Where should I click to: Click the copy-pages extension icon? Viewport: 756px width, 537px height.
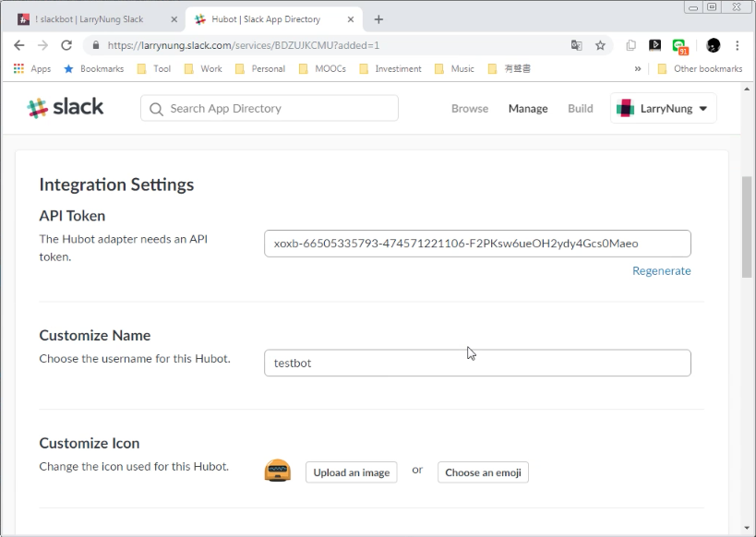click(631, 45)
